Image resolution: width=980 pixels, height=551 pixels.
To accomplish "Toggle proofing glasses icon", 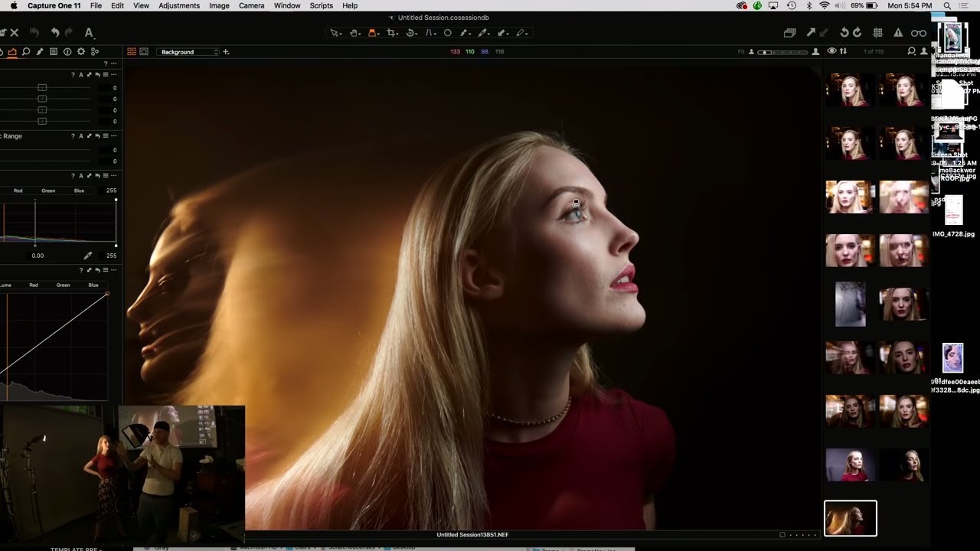I will click(918, 33).
